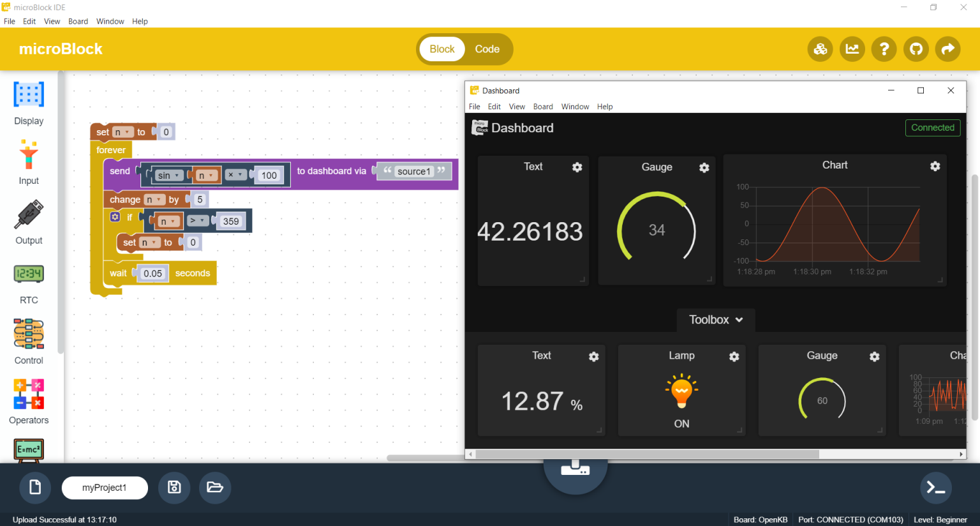Image resolution: width=980 pixels, height=526 pixels.
Task: Open the dashboard chart icon in header
Action: click(852, 49)
